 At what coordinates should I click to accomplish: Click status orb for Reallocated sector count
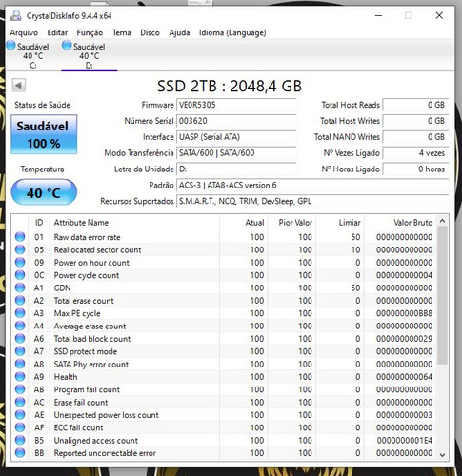[x=20, y=249]
